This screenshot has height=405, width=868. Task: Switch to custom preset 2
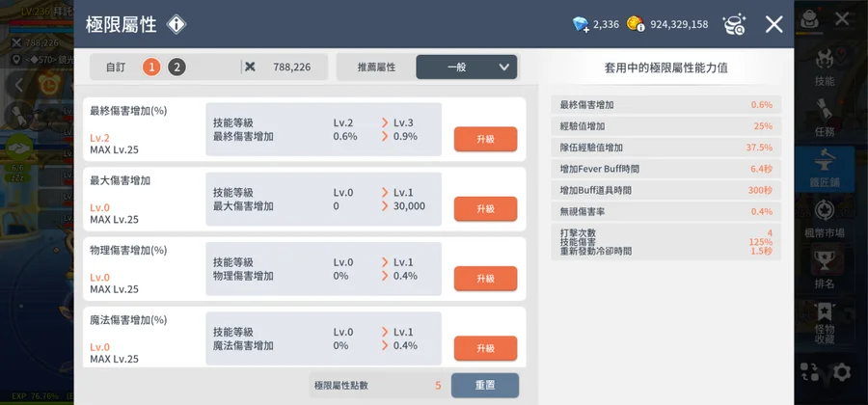pyautogui.click(x=176, y=67)
